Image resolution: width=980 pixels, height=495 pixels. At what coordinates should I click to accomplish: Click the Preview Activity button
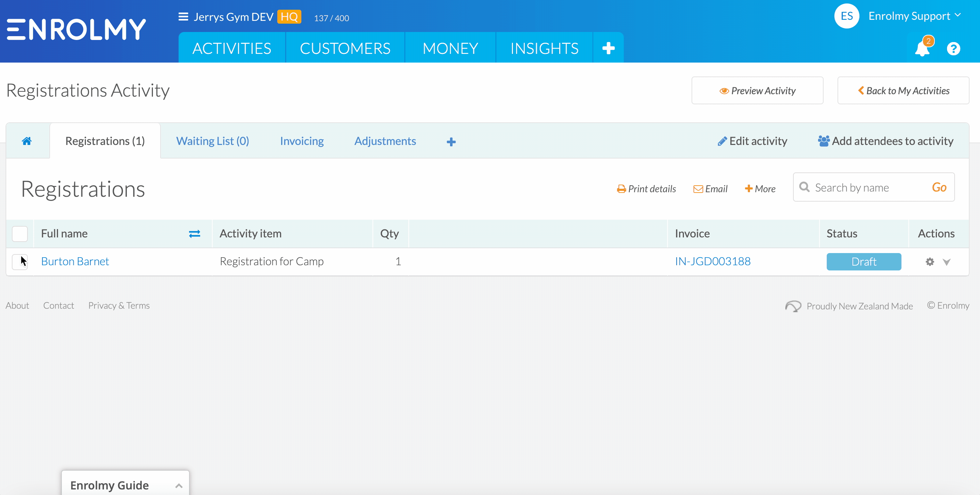point(757,91)
